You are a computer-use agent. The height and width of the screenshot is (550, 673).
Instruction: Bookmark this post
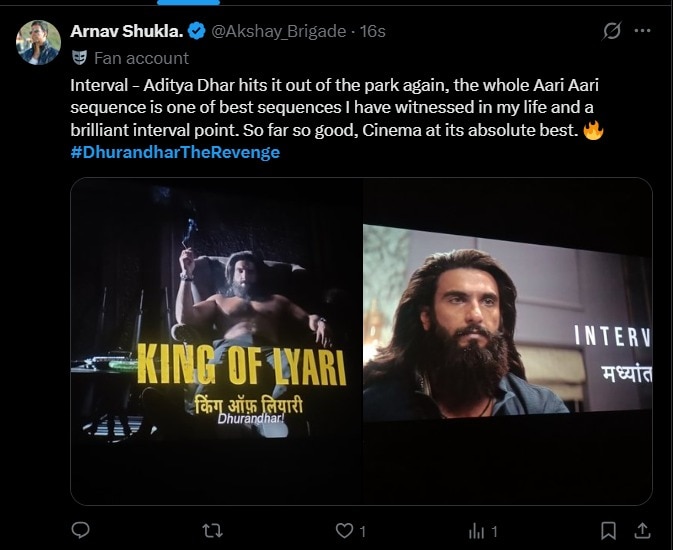[x=607, y=530]
